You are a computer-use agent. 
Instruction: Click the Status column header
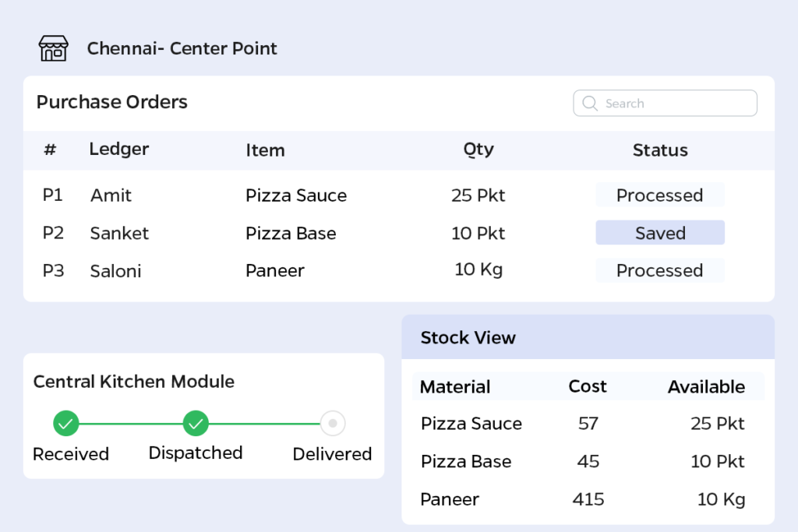(x=659, y=150)
